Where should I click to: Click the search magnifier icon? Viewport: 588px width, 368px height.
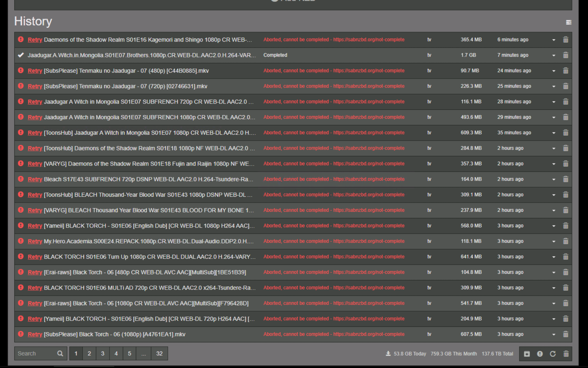click(60, 354)
